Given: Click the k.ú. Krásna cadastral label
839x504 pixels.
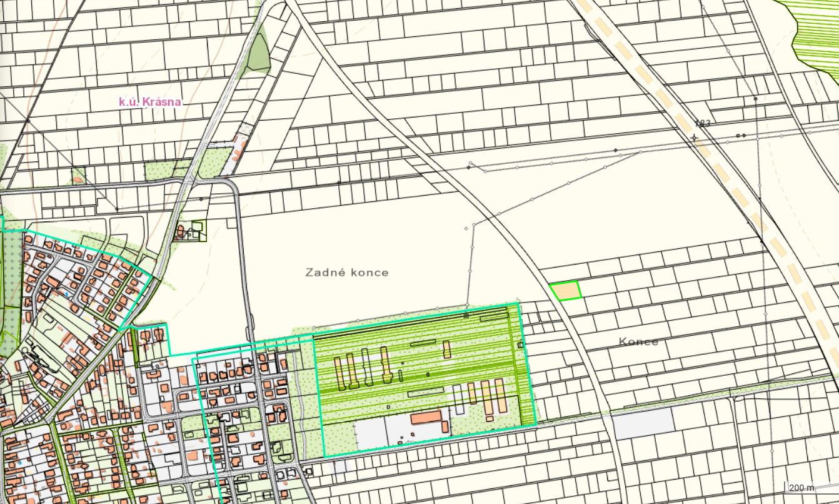Looking at the screenshot, I should (x=150, y=102).
